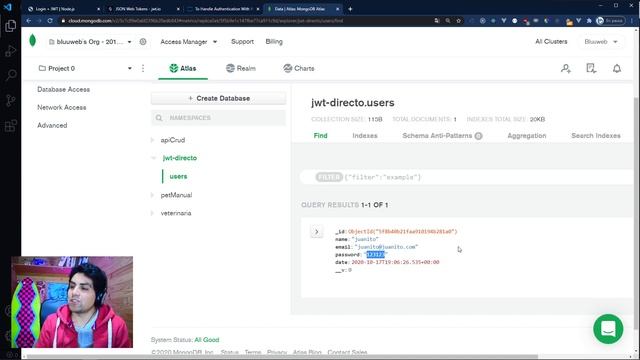Image resolution: width=640 pixels, height=360 pixels.
Task: Go to All Clusters
Action: pyautogui.click(x=551, y=42)
